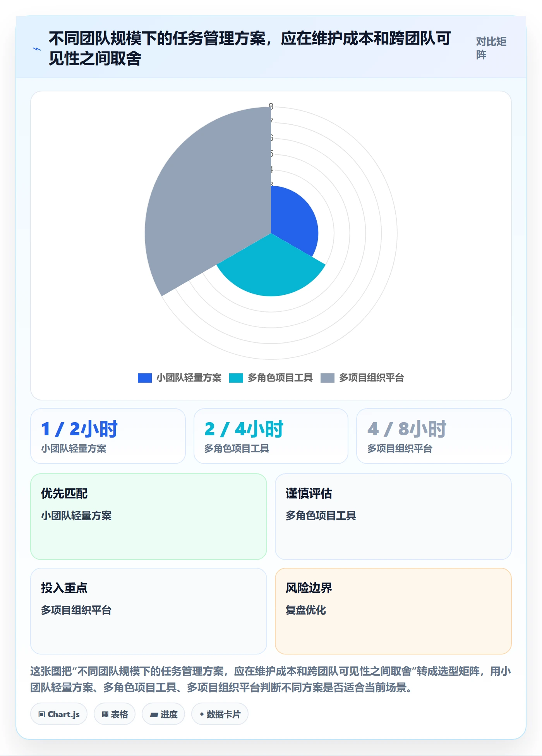Screen dimensions: 542x756
Task: Open the 风险边界 orange card
Action: tap(393, 611)
